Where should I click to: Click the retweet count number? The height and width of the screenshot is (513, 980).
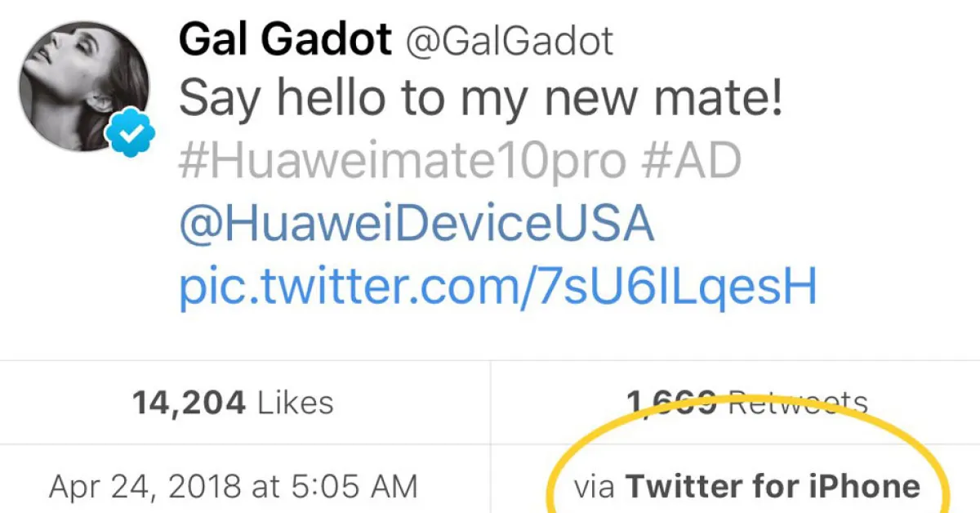click(671, 401)
